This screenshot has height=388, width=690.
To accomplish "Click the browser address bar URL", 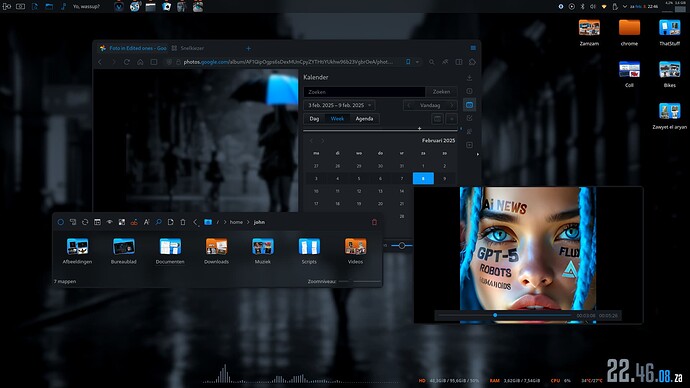I will (288, 62).
